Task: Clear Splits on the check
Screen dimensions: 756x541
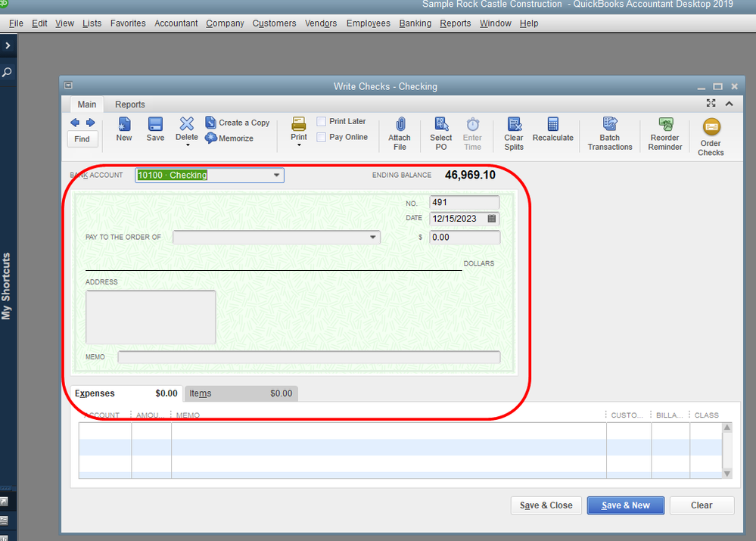Action: click(x=514, y=134)
